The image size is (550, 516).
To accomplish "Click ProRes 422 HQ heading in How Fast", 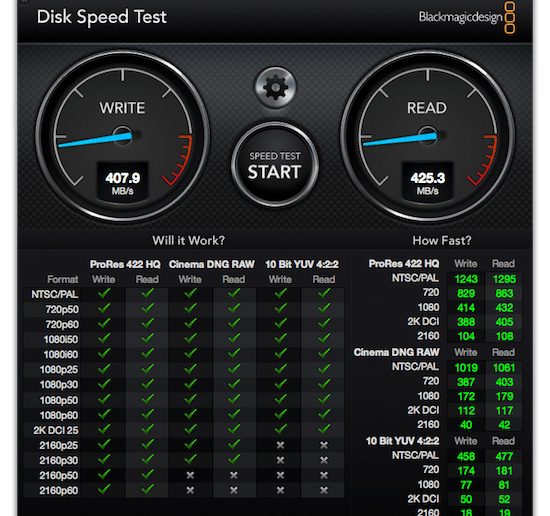I will [x=404, y=264].
